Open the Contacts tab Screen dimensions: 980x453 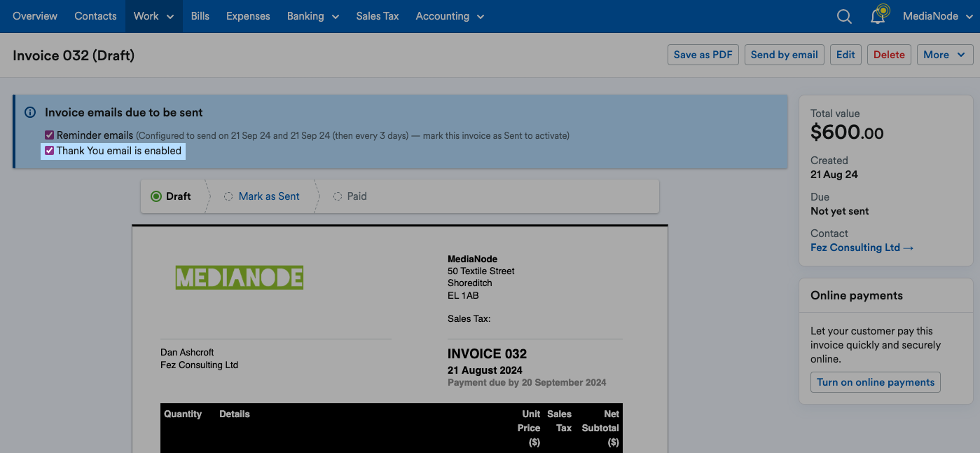(95, 16)
